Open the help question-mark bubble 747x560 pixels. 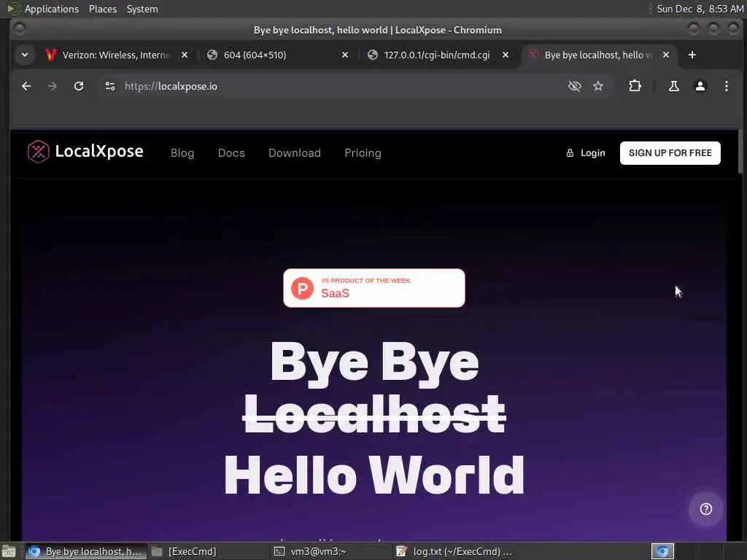705,509
